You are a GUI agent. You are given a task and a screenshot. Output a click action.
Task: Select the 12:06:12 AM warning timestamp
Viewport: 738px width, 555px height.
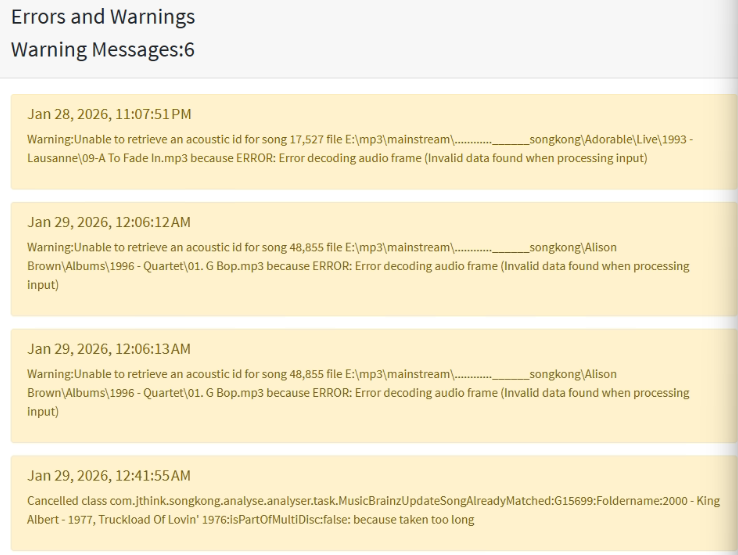tap(110, 221)
